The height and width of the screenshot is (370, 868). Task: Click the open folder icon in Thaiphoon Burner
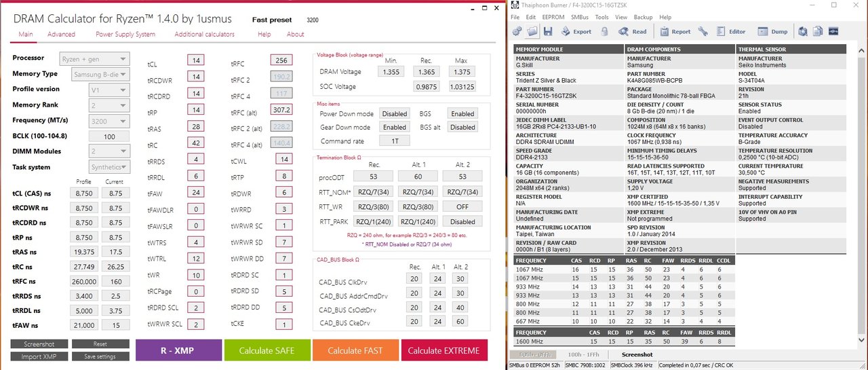[x=532, y=31]
